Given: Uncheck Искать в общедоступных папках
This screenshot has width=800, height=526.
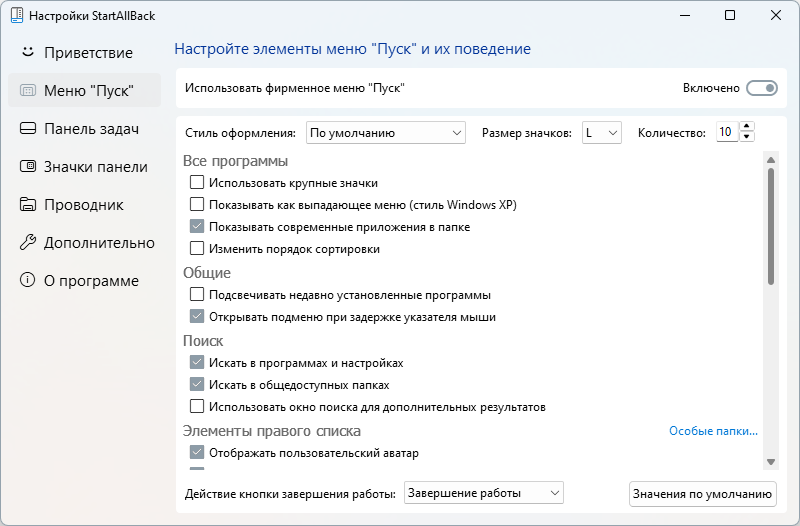Looking at the screenshot, I should pyautogui.click(x=197, y=384).
